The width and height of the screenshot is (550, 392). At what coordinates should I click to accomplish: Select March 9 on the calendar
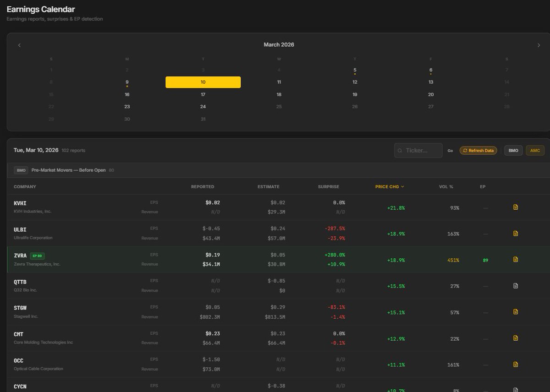127,82
